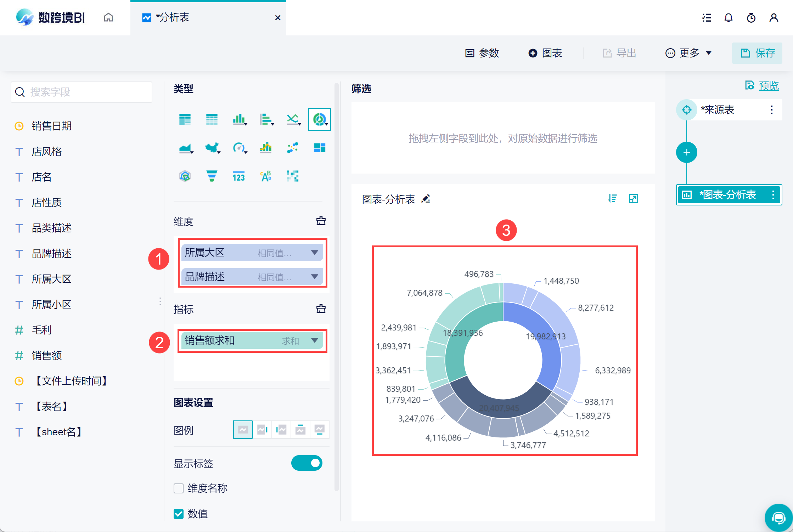Select the gauge chart type icon
793x532 pixels.
(239, 148)
